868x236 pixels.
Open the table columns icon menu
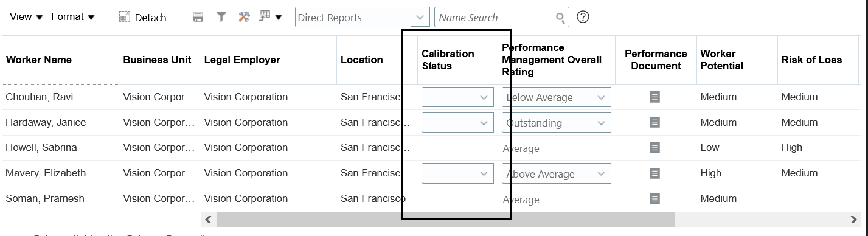(x=270, y=17)
